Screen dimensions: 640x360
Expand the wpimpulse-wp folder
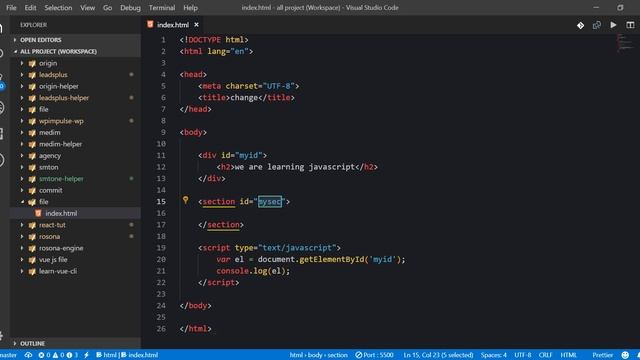click(x=76, y=121)
